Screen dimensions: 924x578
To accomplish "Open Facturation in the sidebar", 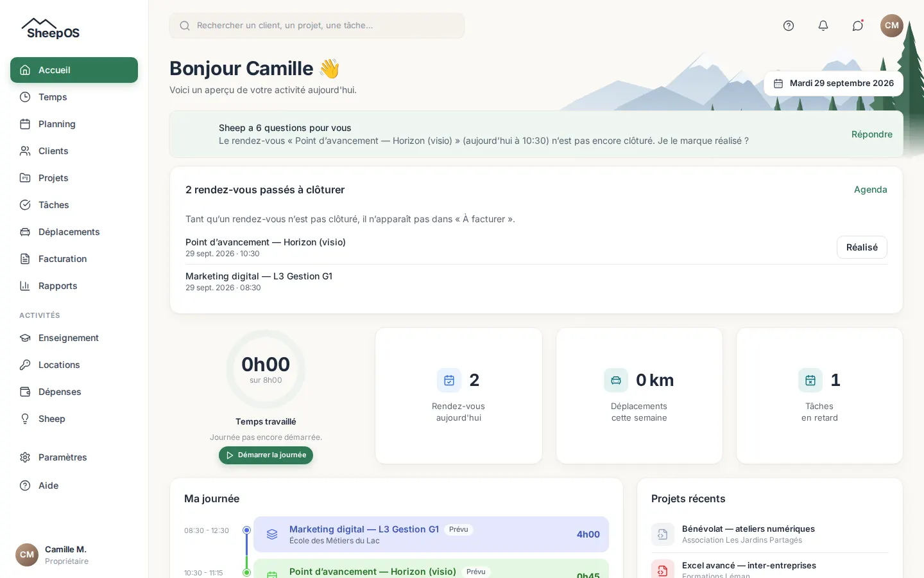I will [74, 259].
